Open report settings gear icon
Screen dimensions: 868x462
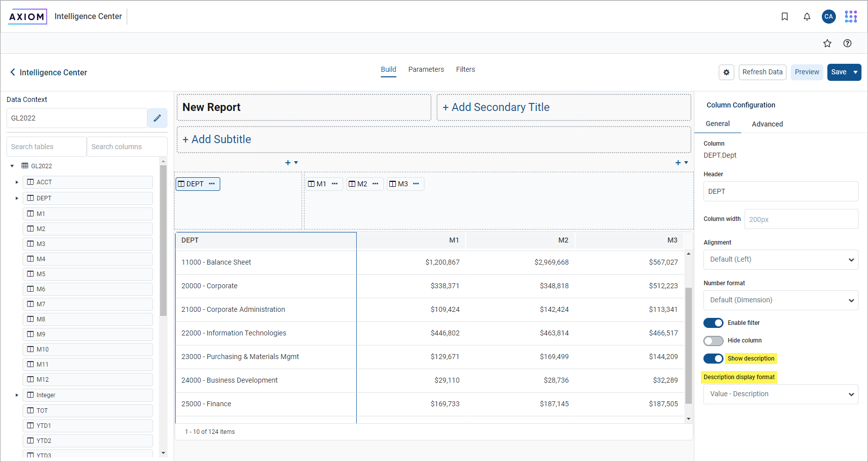tap(726, 72)
